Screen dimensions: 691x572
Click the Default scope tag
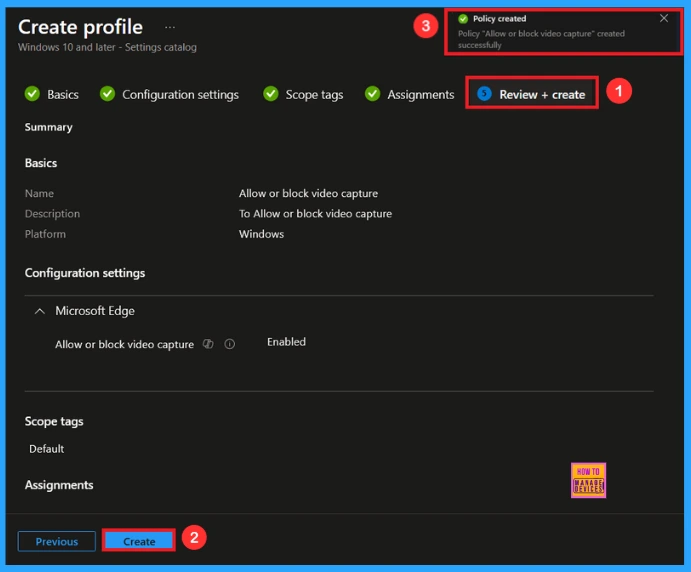[x=47, y=449]
